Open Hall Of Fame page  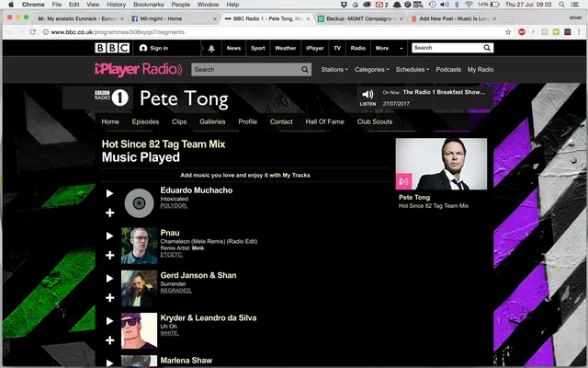tap(324, 121)
